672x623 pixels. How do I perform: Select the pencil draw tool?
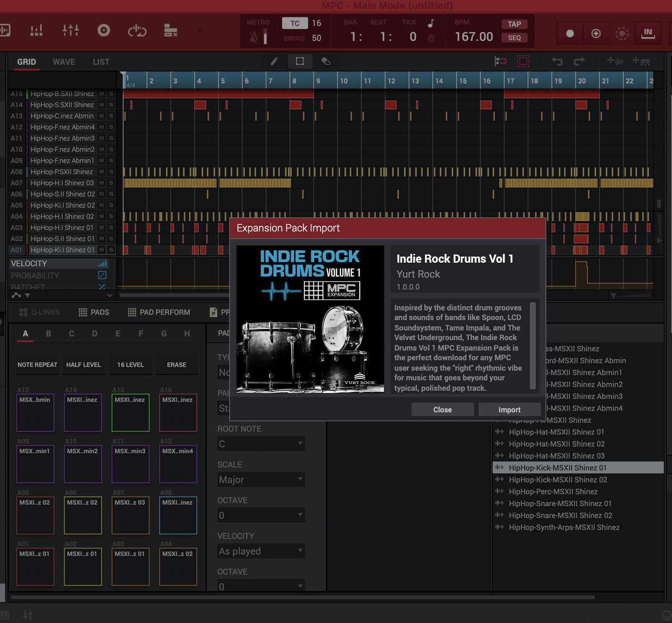[x=274, y=61]
